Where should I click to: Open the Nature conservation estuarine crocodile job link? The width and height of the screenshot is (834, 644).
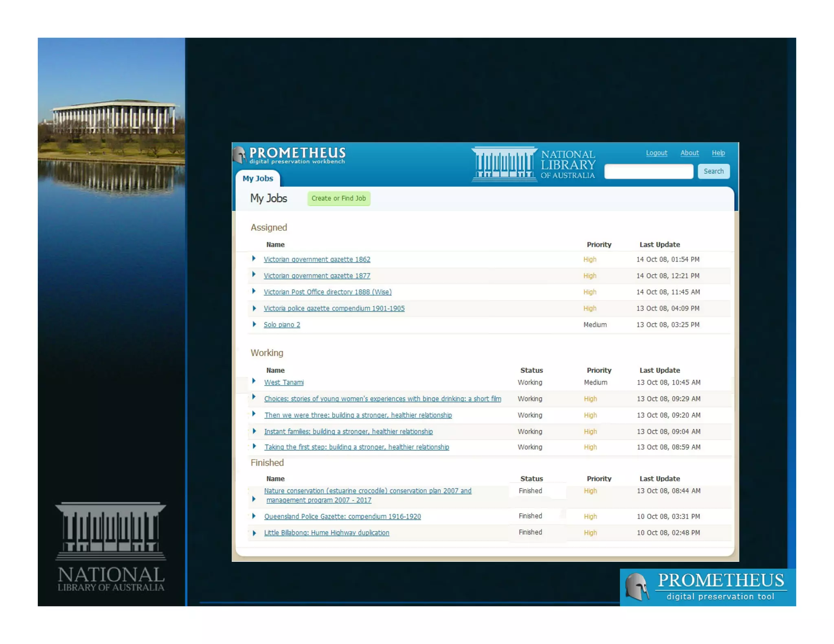click(x=367, y=491)
